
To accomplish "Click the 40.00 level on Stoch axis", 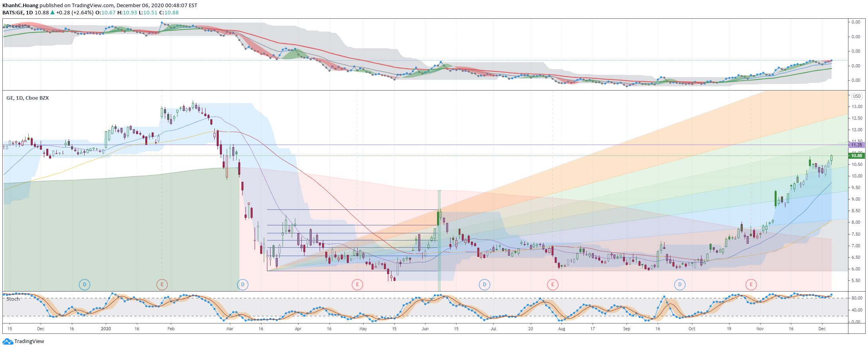I will [857, 310].
